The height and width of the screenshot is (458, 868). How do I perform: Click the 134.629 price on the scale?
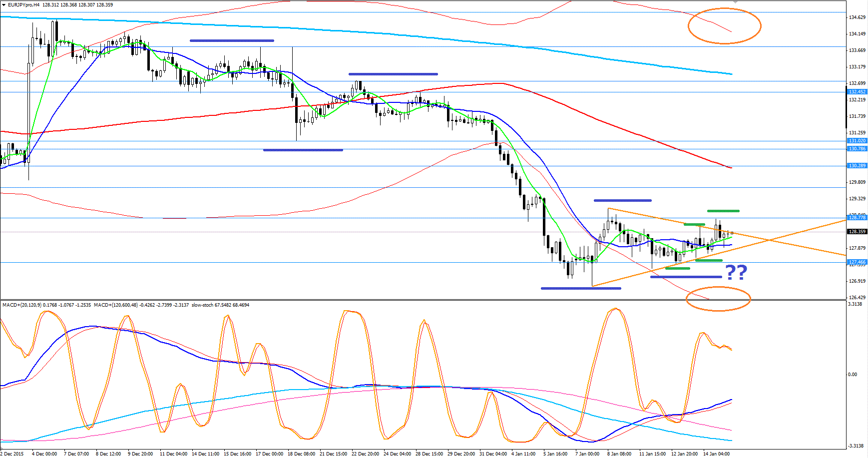(857, 17)
